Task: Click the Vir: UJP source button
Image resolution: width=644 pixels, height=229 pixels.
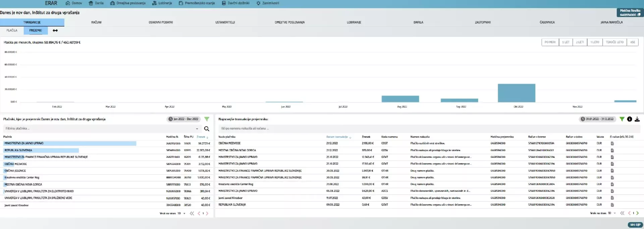Action: point(635,225)
